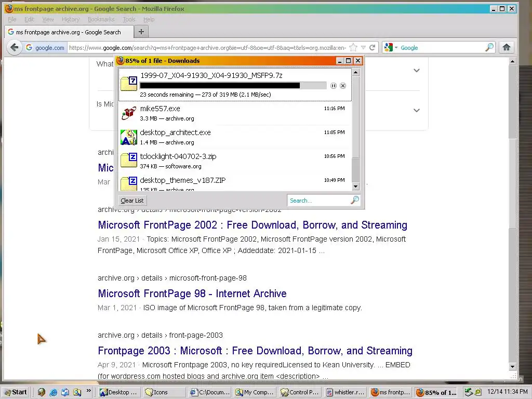The image size is (532, 399).
Task: Open the File menu
Action: point(12,19)
